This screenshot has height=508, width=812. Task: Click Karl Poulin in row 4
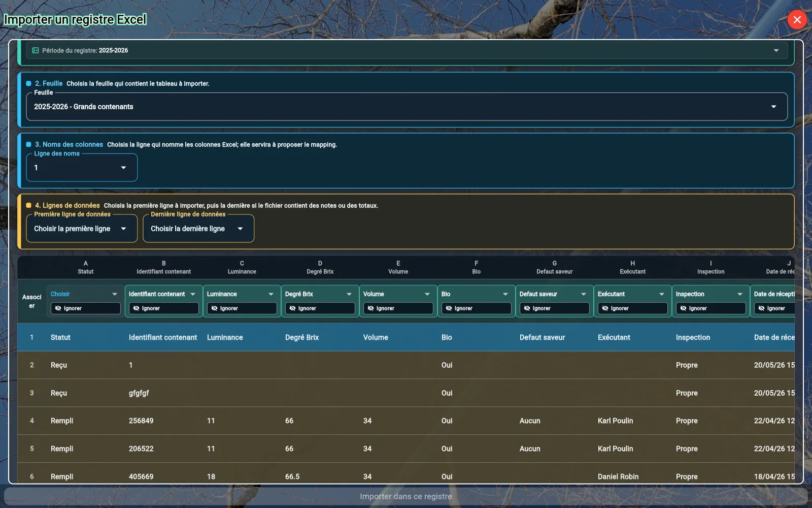coord(616,421)
